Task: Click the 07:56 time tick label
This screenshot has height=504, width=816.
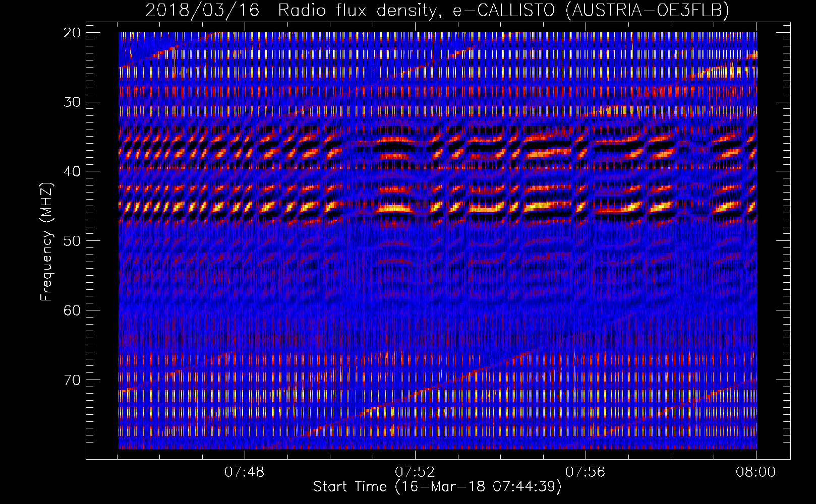Action: 585,472
